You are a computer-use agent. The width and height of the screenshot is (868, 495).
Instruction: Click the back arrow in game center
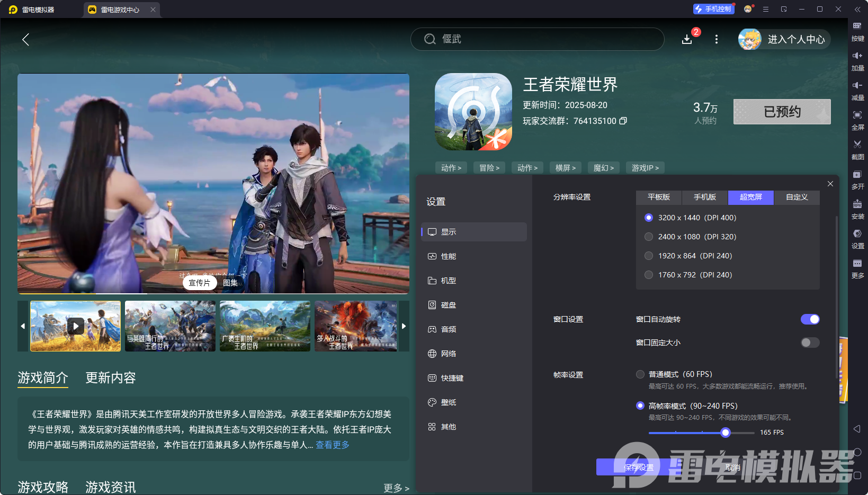click(25, 39)
